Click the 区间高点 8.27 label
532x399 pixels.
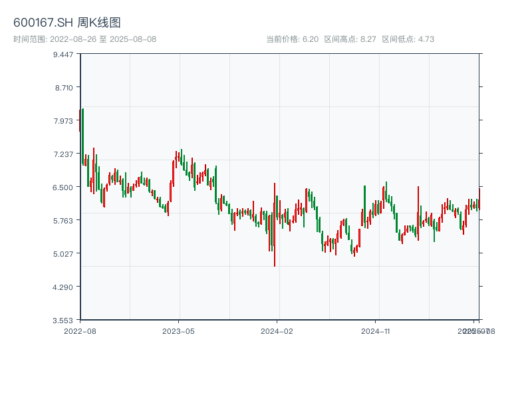click(x=350, y=39)
